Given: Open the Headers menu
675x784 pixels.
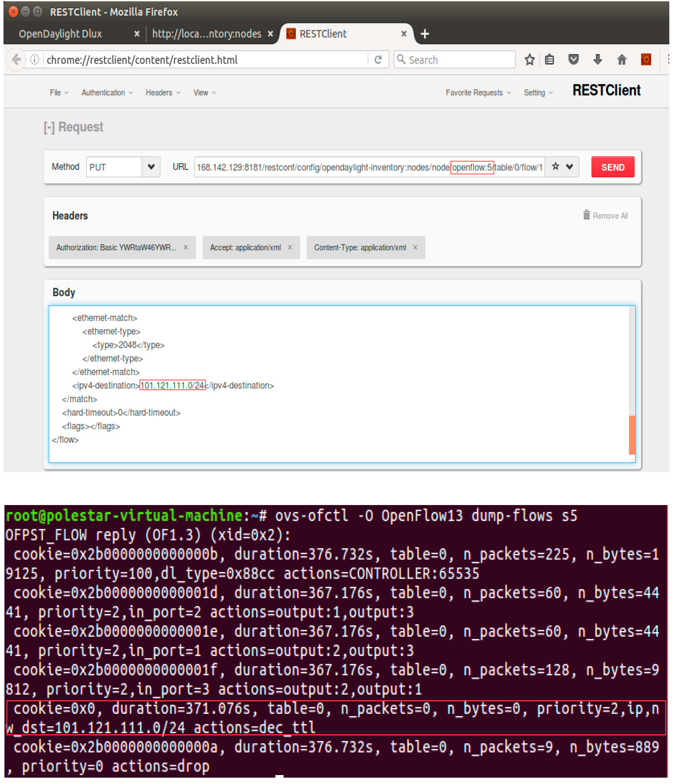Looking at the screenshot, I should click(x=163, y=93).
